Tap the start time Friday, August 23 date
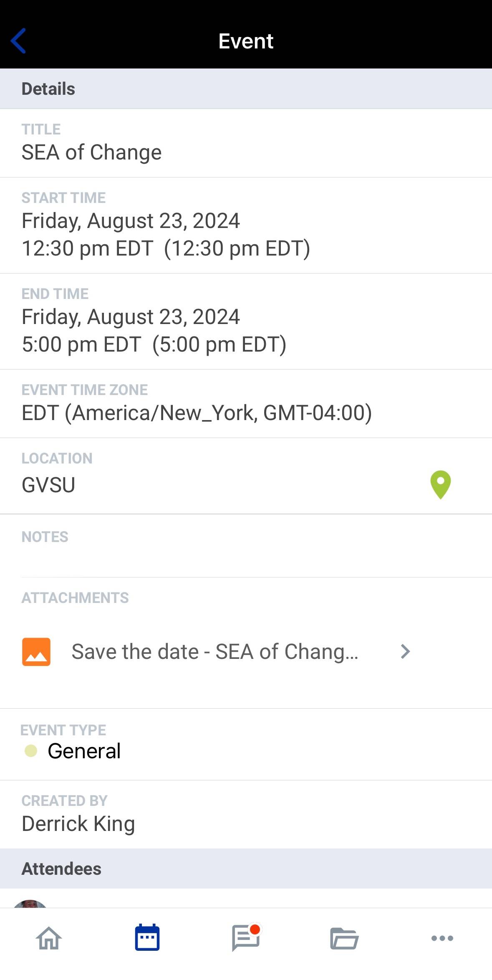The width and height of the screenshot is (492, 980). [x=131, y=220]
